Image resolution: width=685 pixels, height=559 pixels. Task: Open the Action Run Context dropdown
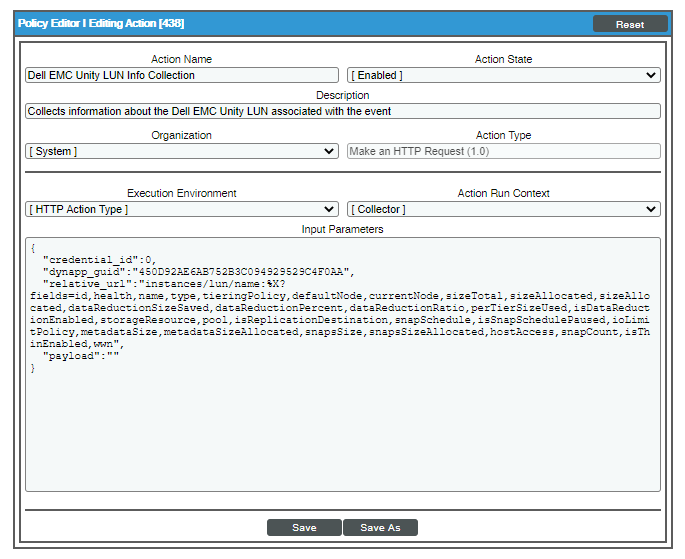[x=503, y=209]
